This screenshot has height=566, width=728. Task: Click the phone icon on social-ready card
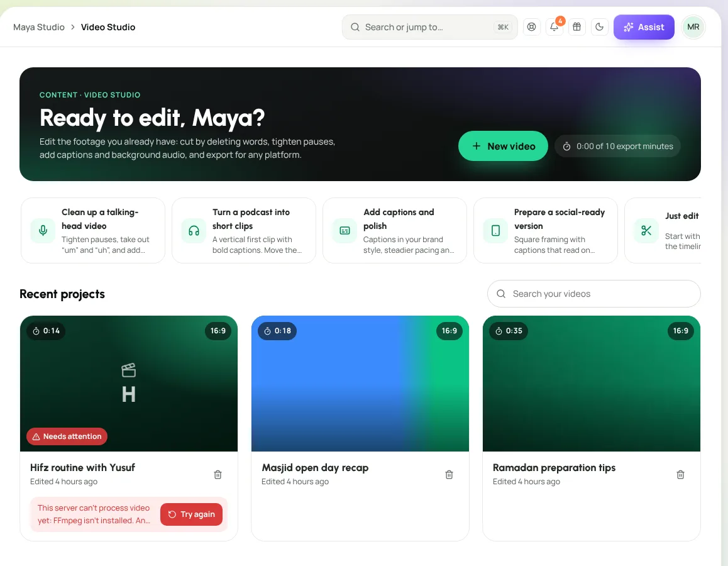pyautogui.click(x=495, y=230)
